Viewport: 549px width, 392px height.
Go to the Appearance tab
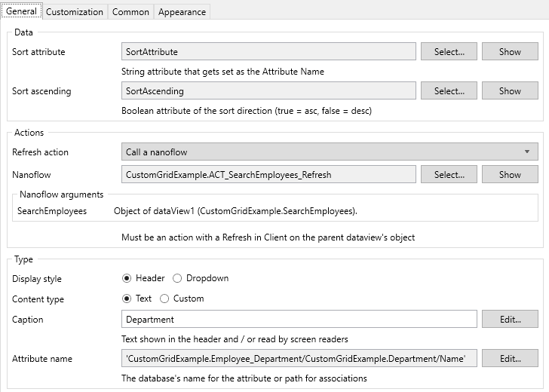pyautogui.click(x=182, y=12)
